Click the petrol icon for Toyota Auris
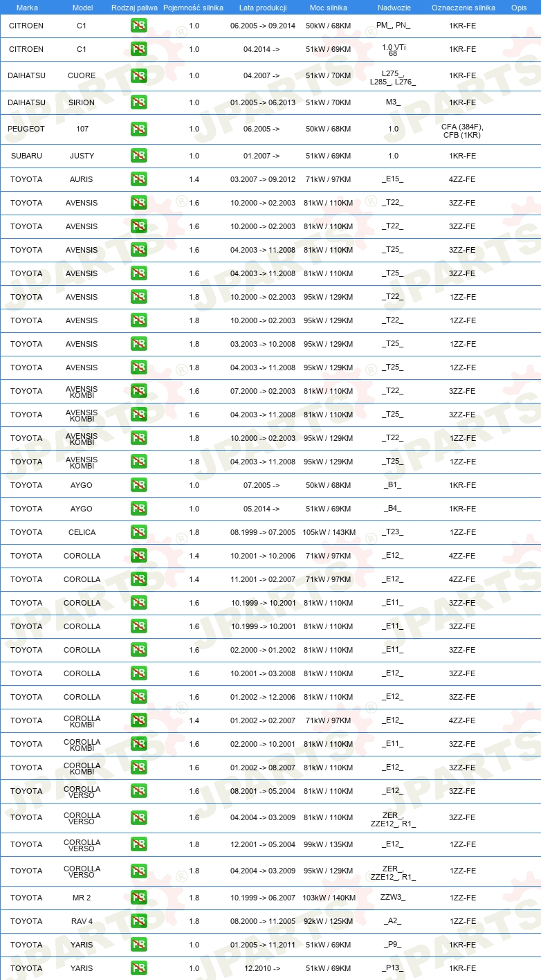The width and height of the screenshot is (541, 980). [138, 179]
